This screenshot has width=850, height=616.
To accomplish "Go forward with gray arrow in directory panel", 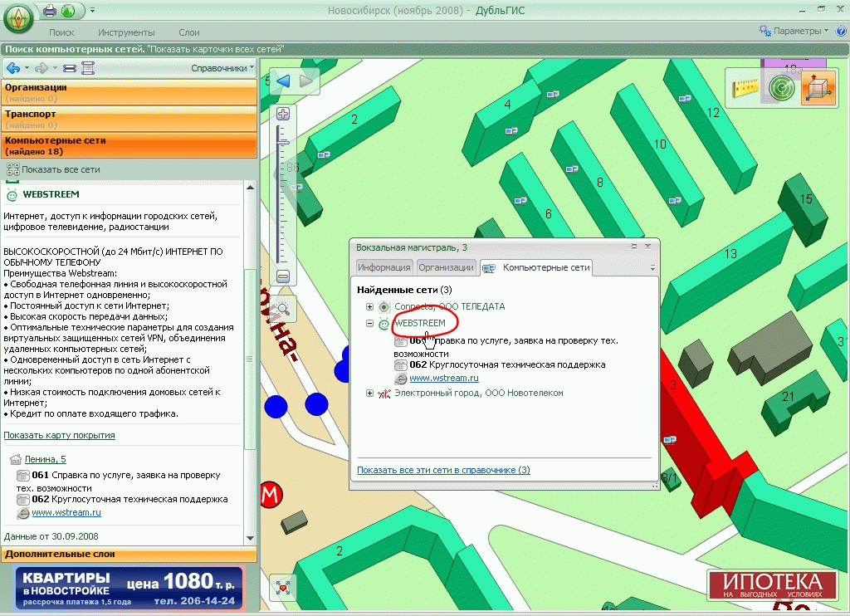I will 42,68.
